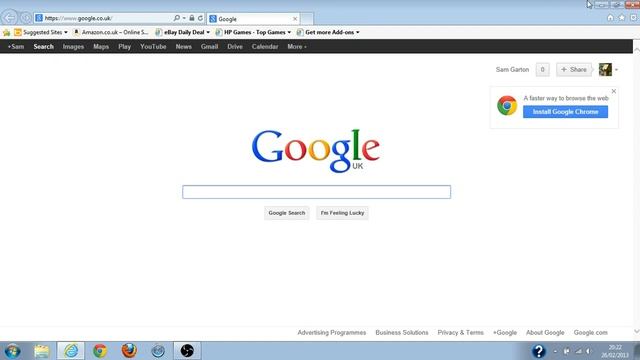Click Internet Explorer taskbar icon
This screenshot has width=640, height=360.
[71, 351]
